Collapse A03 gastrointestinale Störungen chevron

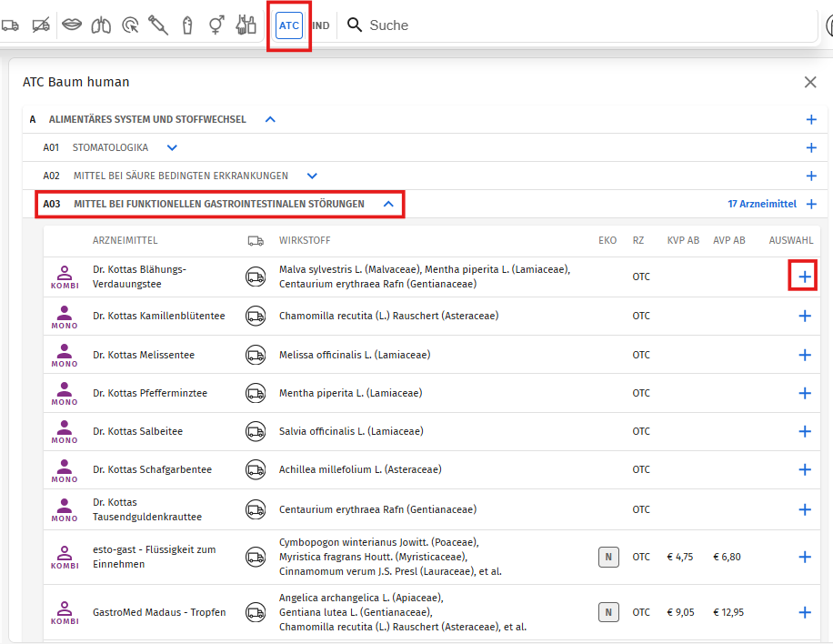coord(389,204)
